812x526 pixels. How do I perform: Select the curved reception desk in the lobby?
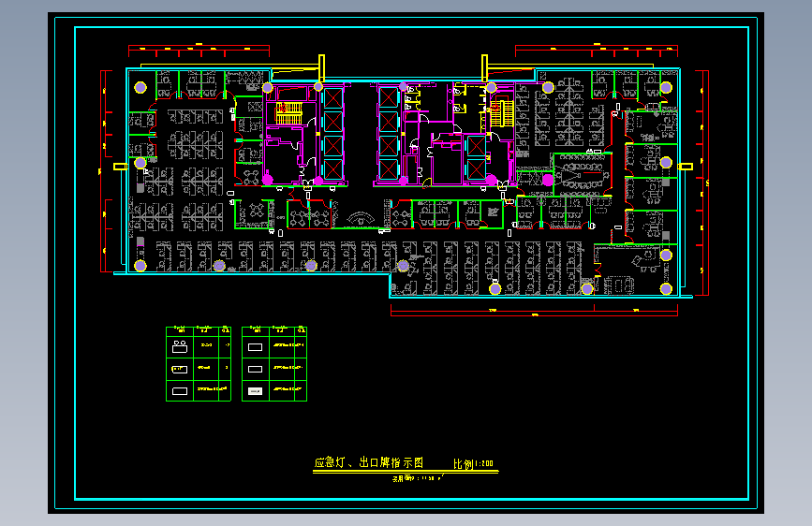pyautogui.click(x=361, y=217)
